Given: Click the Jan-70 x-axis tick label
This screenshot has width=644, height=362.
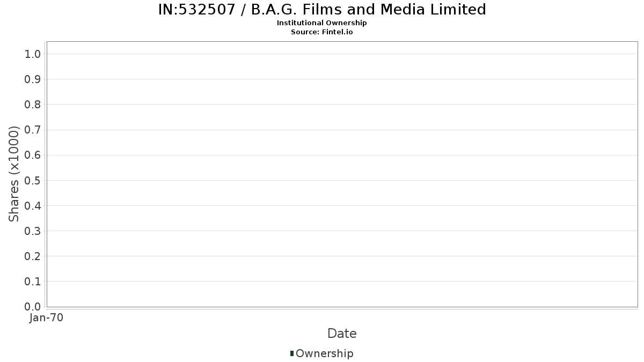Looking at the screenshot, I should (x=47, y=318).
